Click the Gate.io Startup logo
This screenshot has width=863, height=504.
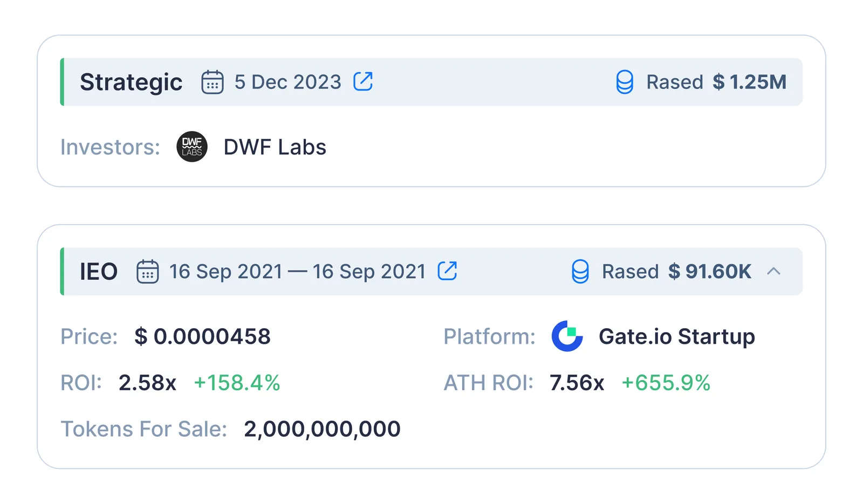567,336
